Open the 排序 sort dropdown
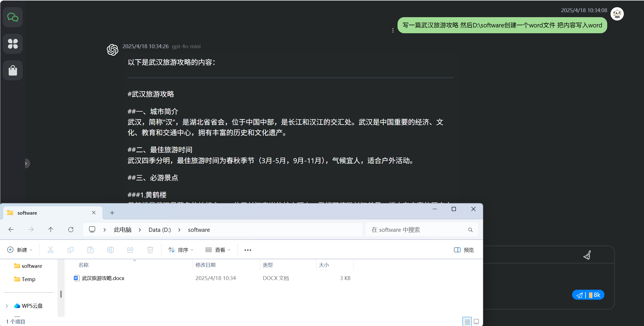This screenshot has height=326, width=644. pos(181,250)
